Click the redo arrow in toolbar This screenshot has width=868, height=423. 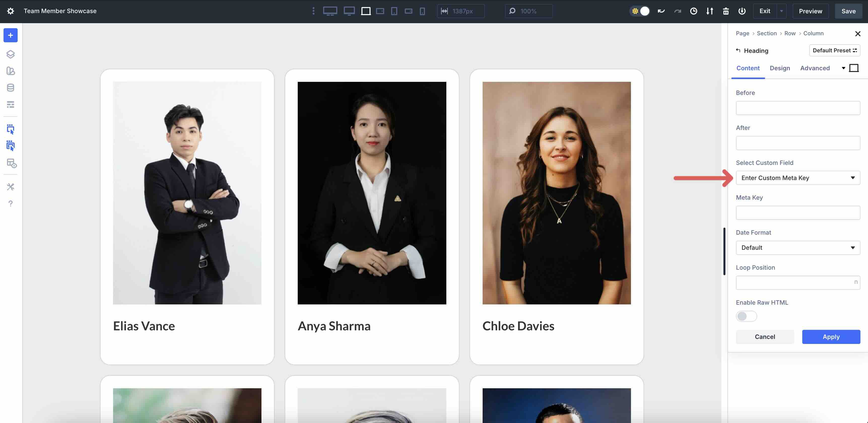pos(677,11)
